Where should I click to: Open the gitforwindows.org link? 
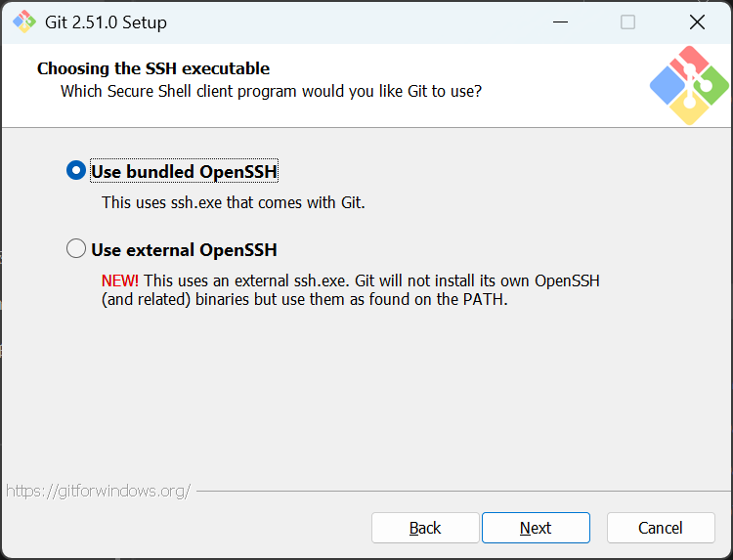click(98, 491)
